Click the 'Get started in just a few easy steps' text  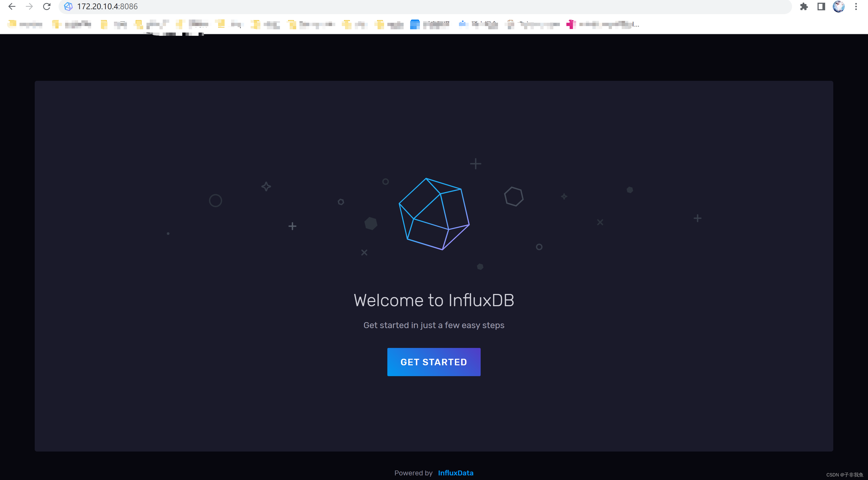tap(434, 325)
